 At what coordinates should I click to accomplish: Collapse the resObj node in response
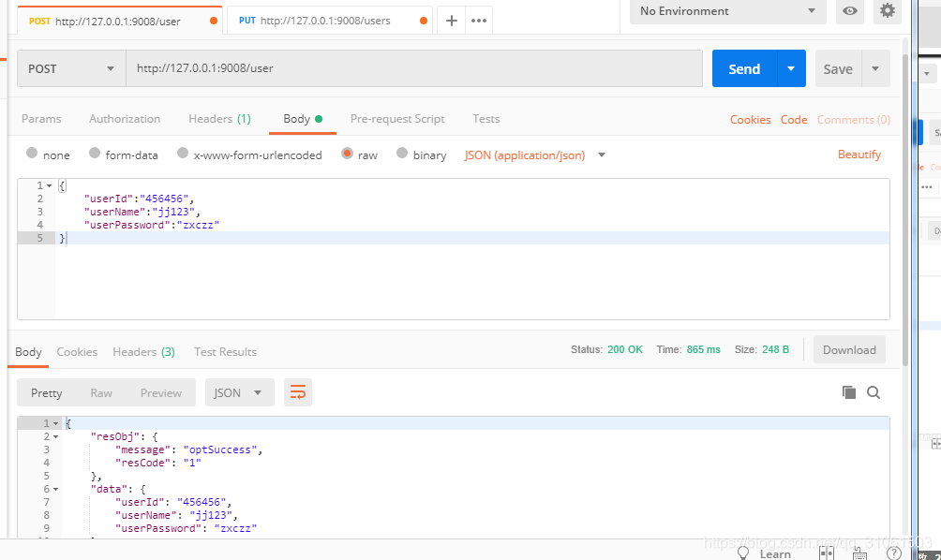tap(56, 437)
